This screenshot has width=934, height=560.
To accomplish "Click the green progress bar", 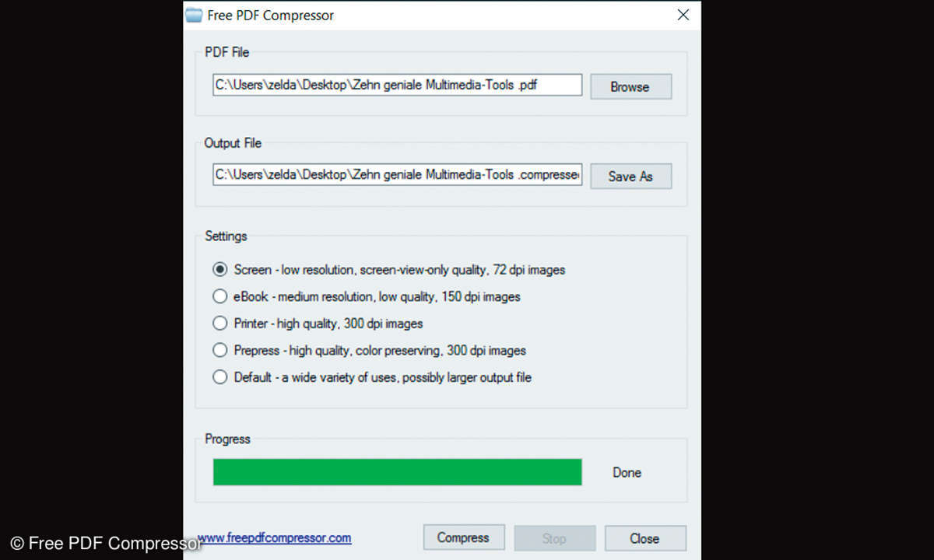I will (x=397, y=472).
